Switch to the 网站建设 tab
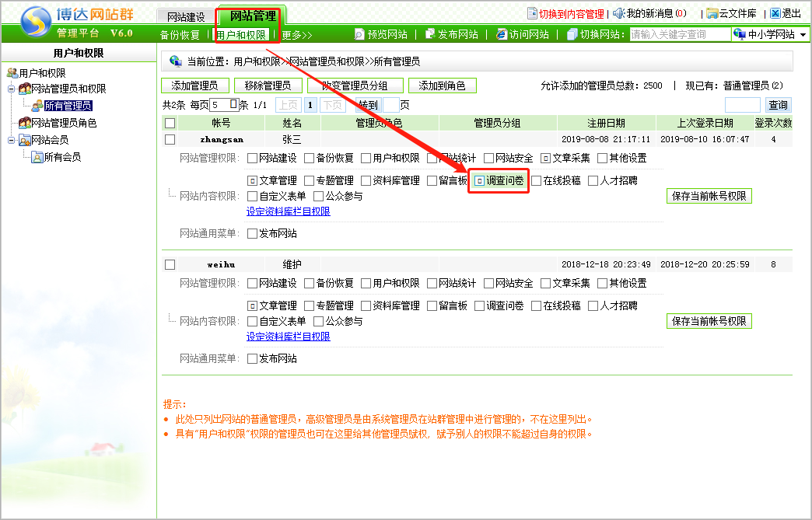The image size is (812, 520). tap(186, 16)
